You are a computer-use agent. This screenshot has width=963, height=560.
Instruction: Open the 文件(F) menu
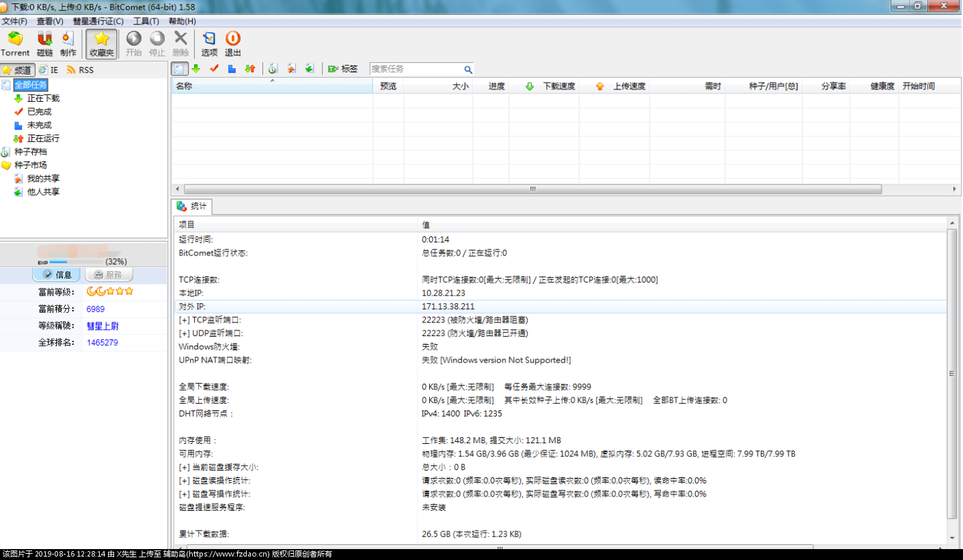15,21
